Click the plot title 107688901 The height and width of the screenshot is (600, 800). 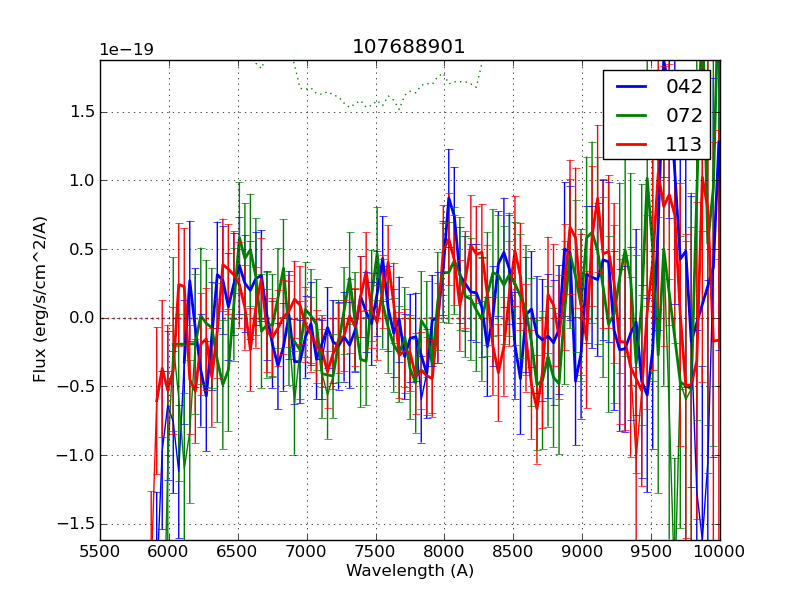pyautogui.click(x=409, y=47)
